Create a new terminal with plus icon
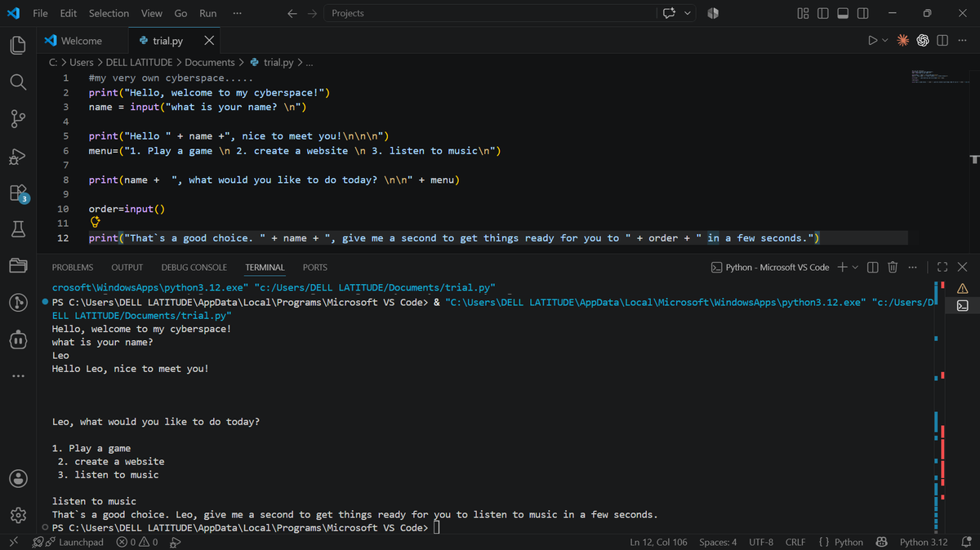The height and width of the screenshot is (550, 980). click(843, 267)
